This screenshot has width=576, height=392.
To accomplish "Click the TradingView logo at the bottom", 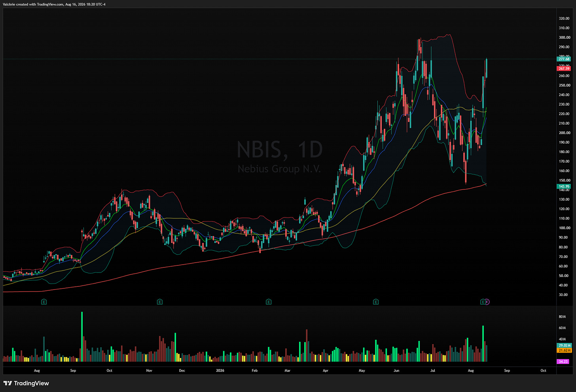I will coord(26,383).
